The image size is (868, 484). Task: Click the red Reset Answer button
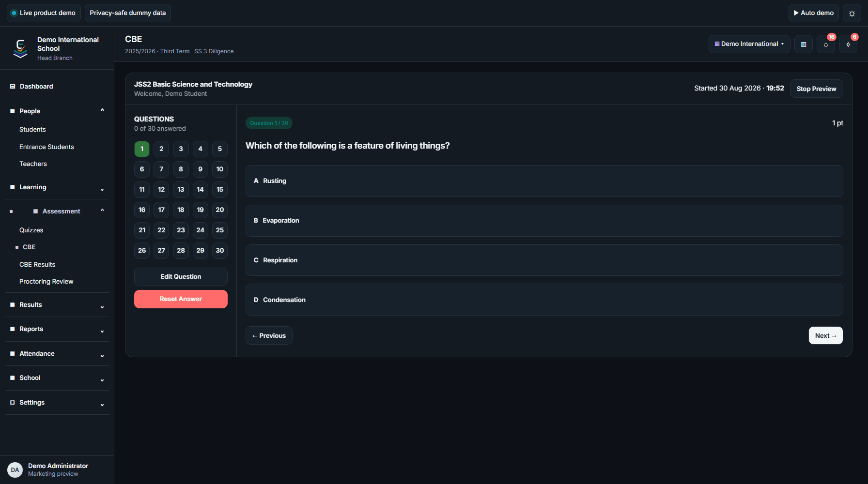181,299
